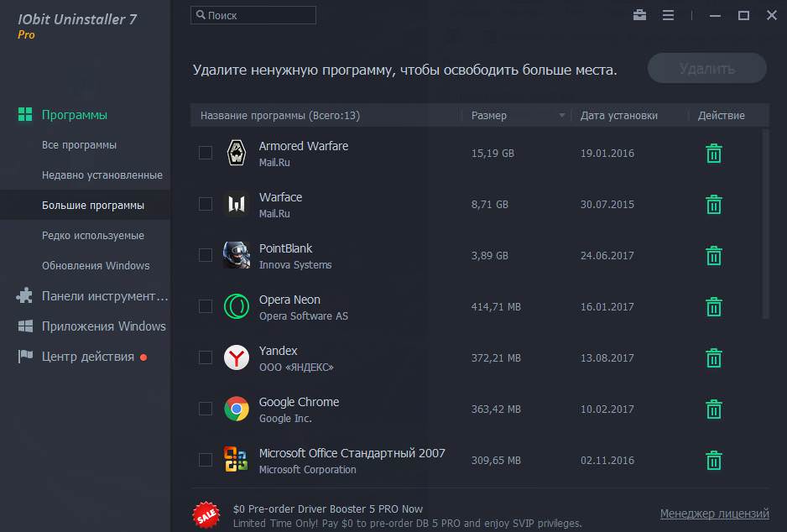Screen dimensions: 787x532
Task: Select Все программы in sidebar
Action: pos(80,145)
